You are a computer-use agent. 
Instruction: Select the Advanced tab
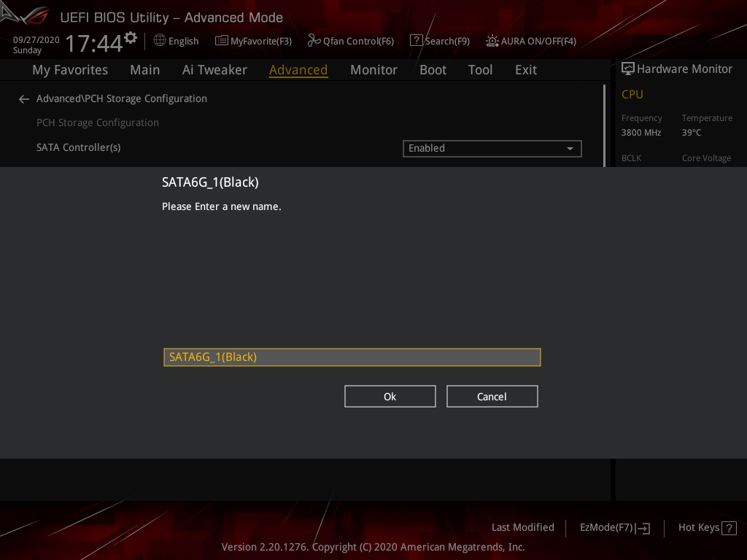coord(298,70)
